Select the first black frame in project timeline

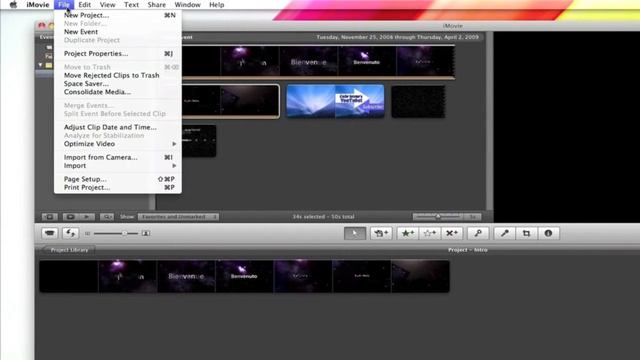click(x=69, y=276)
